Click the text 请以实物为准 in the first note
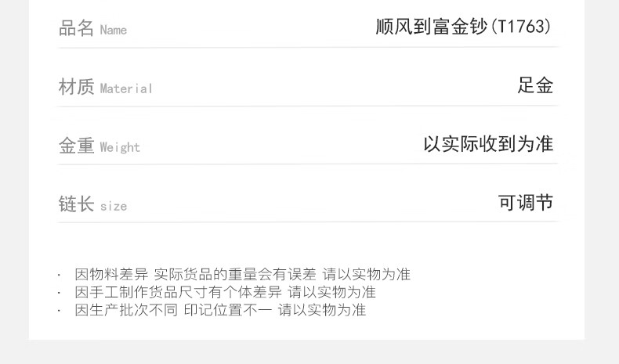Viewport: 619px width, 364px height. 367,274
